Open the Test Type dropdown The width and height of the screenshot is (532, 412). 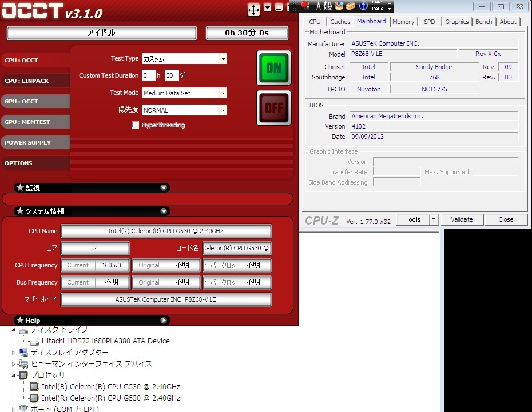point(223,59)
